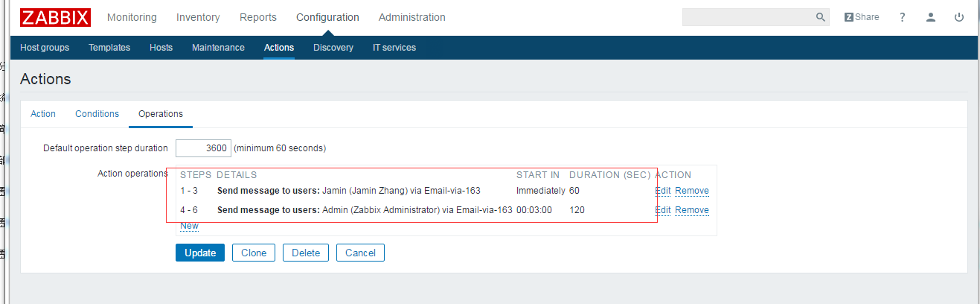Click the Actions page heading

click(45, 79)
